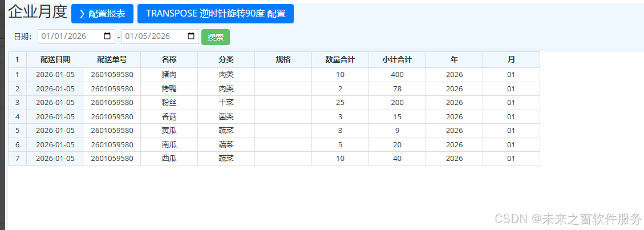Image resolution: width=644 pixels, height=230 pixels.
Task: Click subtotal value 40 in 西瓜 row
Action: (x=398, y=159)
